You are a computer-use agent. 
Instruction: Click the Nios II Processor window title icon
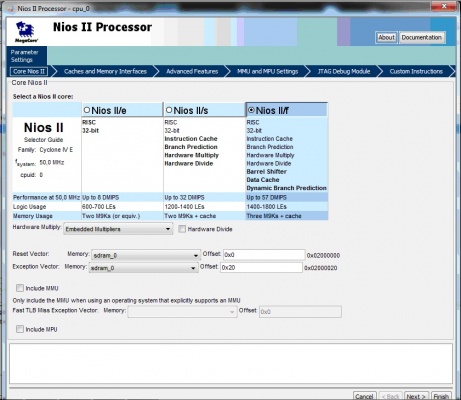12,9
